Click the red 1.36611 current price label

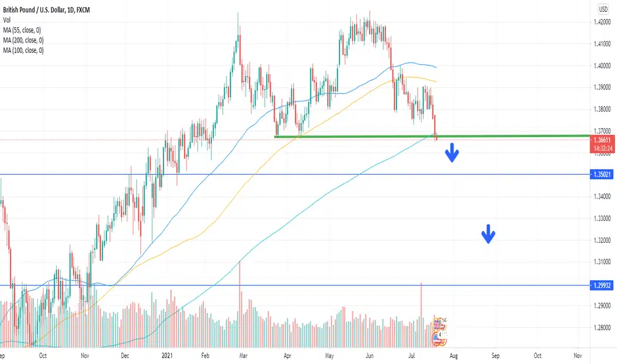[602, 140]
